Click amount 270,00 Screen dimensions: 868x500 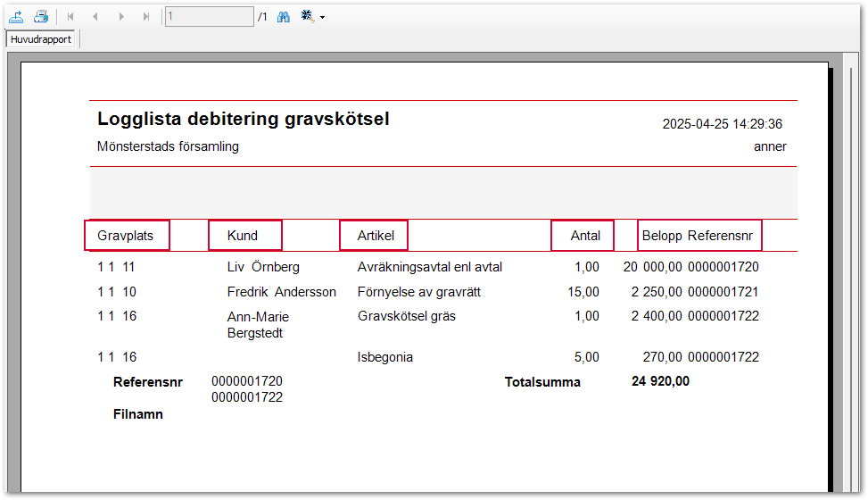pos(662,357)
